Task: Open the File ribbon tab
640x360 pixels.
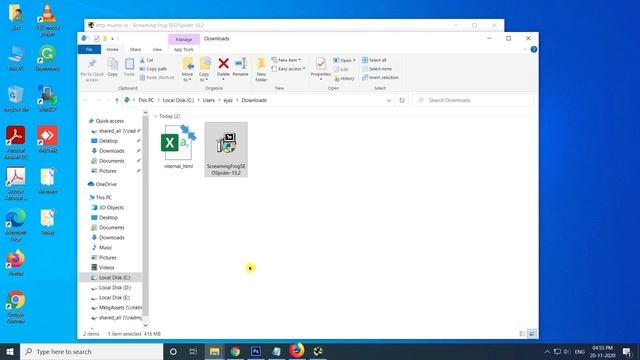Action: [89, 49]
